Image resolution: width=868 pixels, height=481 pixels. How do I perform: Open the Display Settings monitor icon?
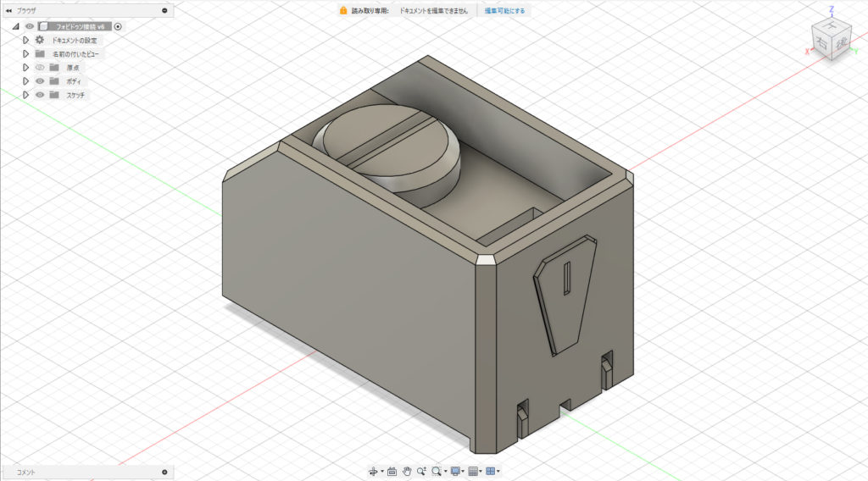456,471
